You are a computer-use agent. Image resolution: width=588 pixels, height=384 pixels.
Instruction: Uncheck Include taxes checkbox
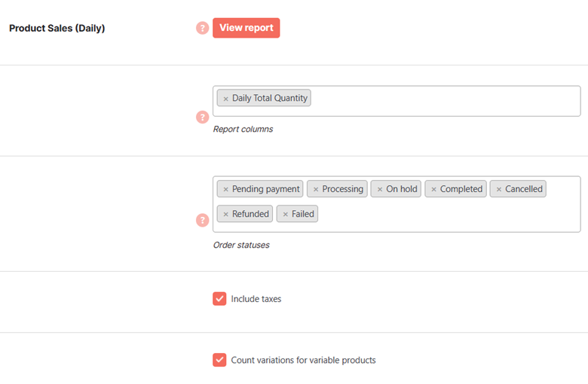coord(219,299)
